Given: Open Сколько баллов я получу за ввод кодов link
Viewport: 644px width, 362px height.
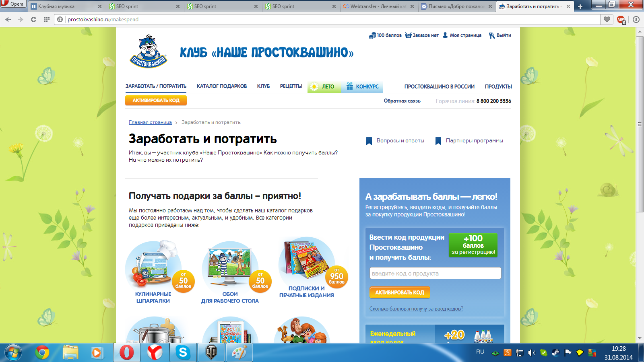Looking at the screenshot, I should 416,309.
